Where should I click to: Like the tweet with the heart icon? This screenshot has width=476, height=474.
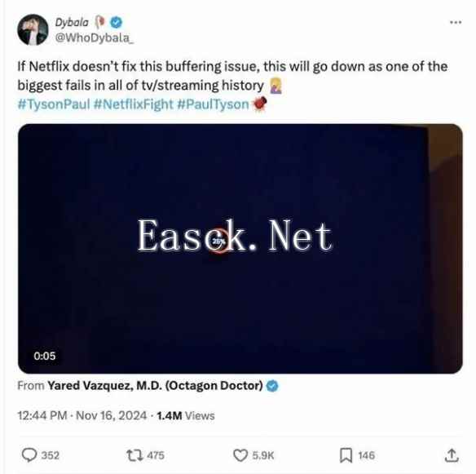coord(240,455)
